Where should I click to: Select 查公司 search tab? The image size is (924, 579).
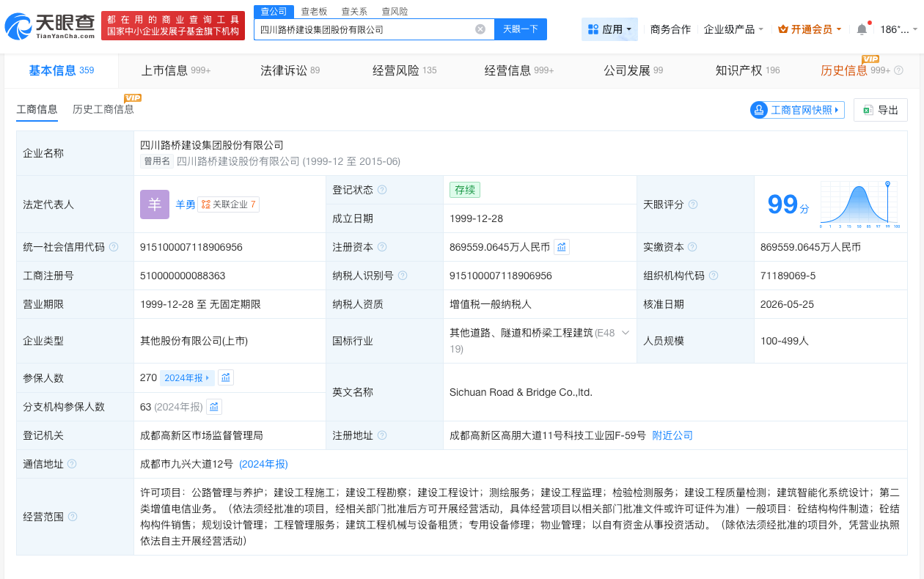click(274, 12)
